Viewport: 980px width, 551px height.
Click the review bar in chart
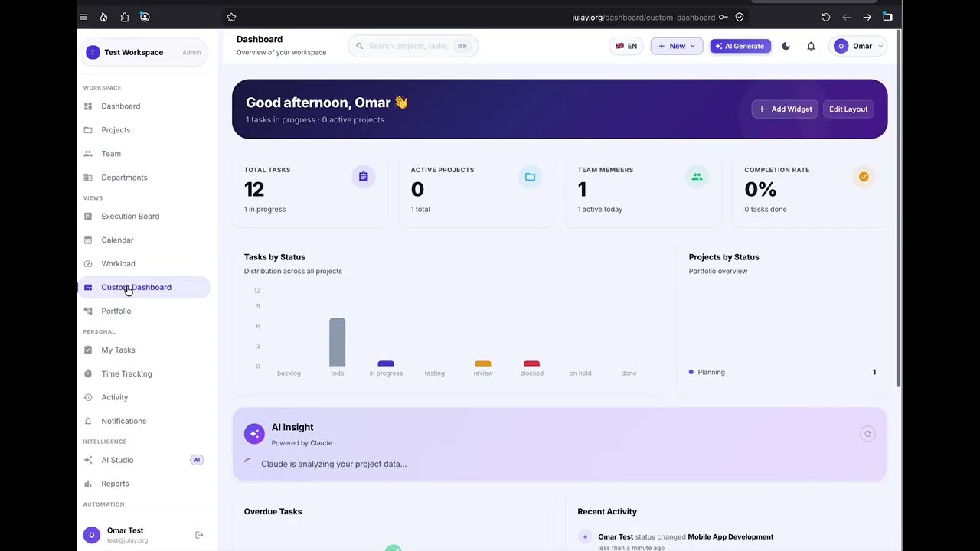pos(483,364)
